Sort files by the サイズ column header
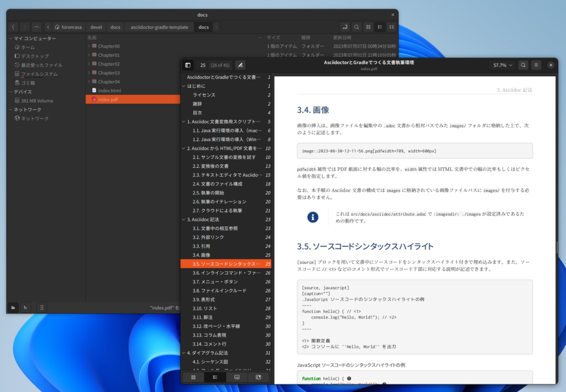 273,38
